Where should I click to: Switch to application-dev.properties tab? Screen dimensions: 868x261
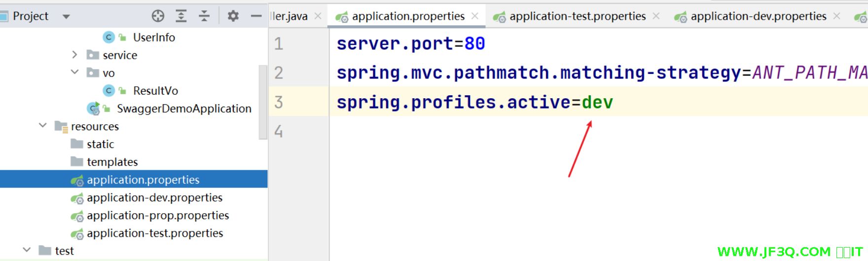(x=758, y=16)
